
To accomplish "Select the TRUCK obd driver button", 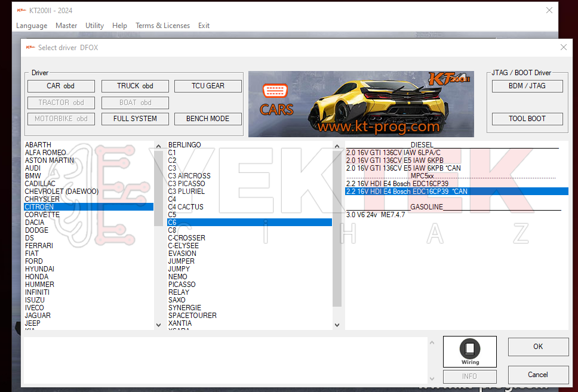I will [x=135, y=86].
